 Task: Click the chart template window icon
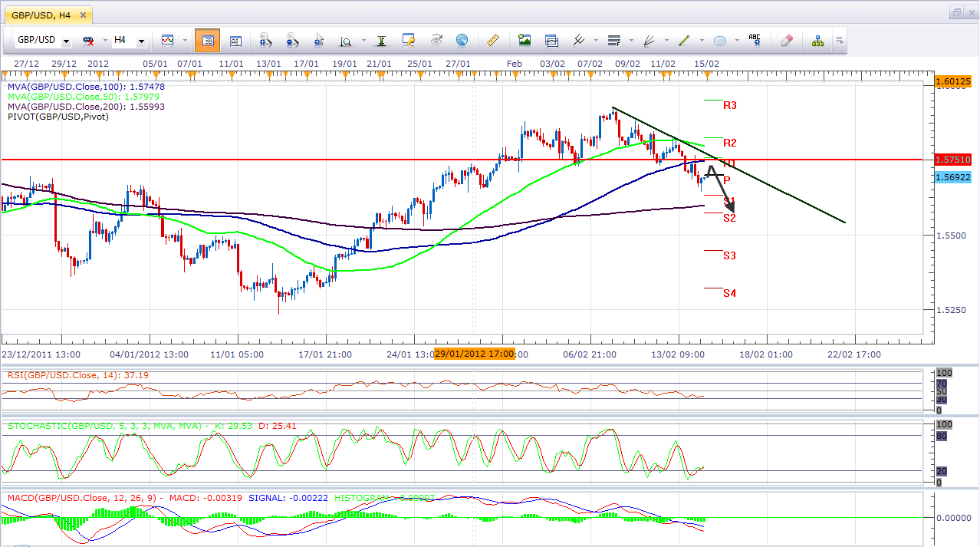click(551, 40)
